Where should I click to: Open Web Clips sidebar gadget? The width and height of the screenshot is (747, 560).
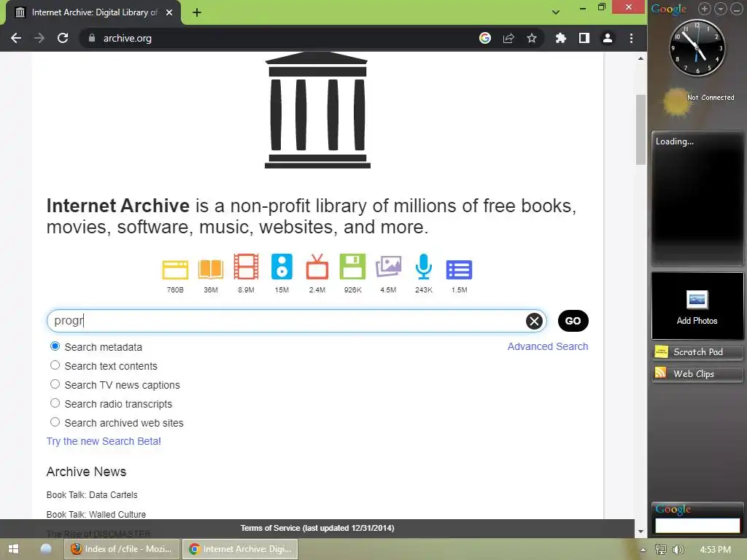[x=697, y=374]
